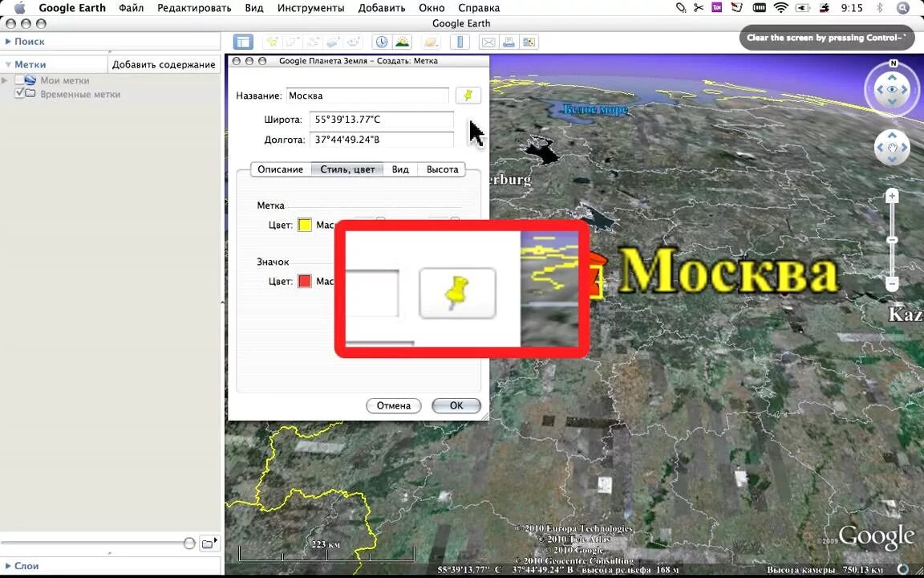The image size is (924, 578).
Task: Zoom out with the minus button
Action: (x=892, y=284)
